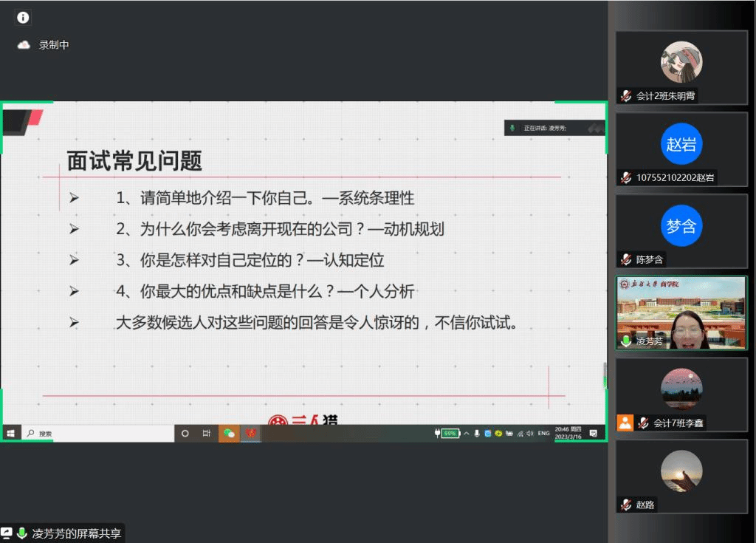Open the meeting info icon
The height and width of the screenshot is (543, 756).
pyautogui.click(x=23, y=18)
